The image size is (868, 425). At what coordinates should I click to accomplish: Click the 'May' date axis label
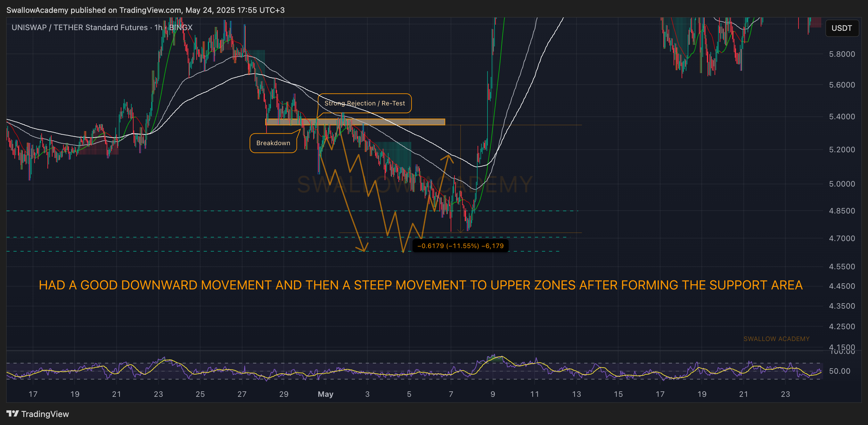[x=325, y=394]
